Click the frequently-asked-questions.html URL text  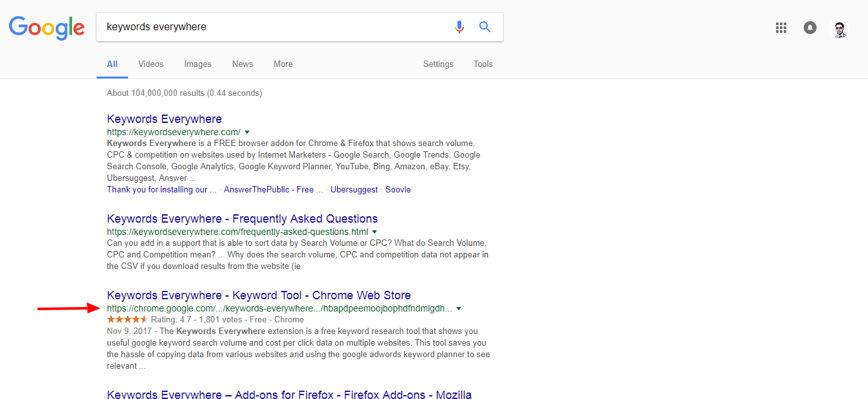tap(237, 232)
